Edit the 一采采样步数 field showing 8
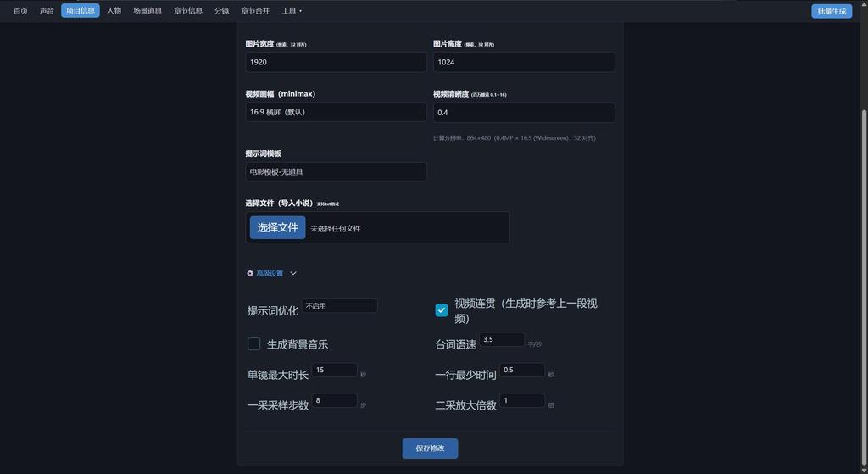 coord(334,400)
